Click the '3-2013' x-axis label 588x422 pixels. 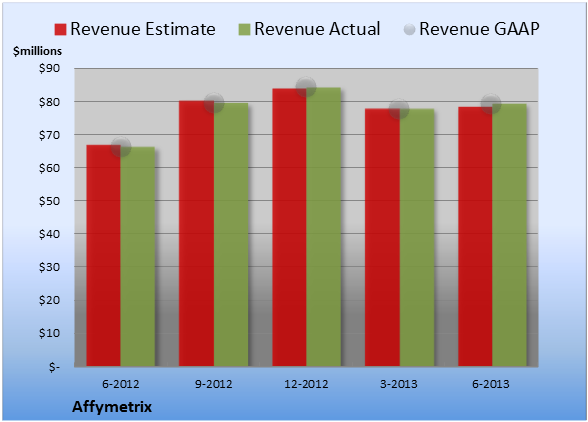399,384
